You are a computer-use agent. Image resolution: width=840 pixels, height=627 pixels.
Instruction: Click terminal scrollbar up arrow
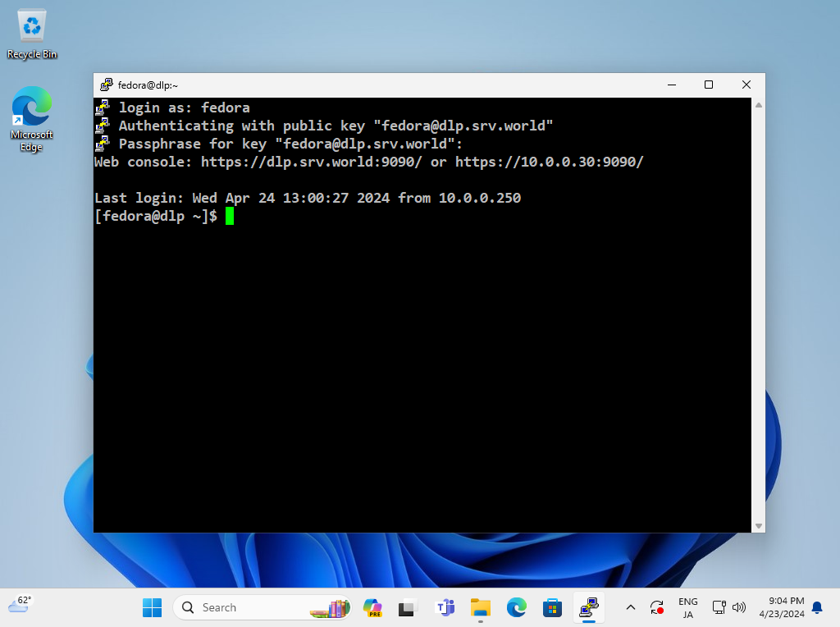click(759, 105)
